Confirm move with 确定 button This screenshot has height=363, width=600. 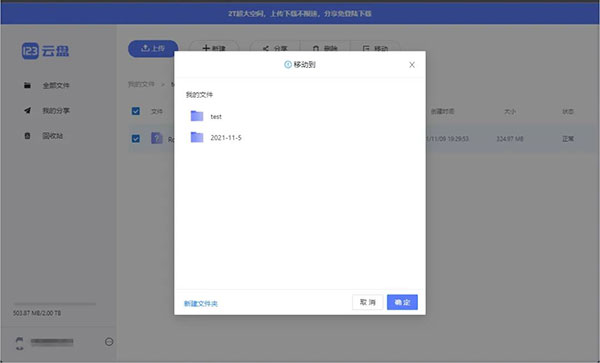click(402, 302)
